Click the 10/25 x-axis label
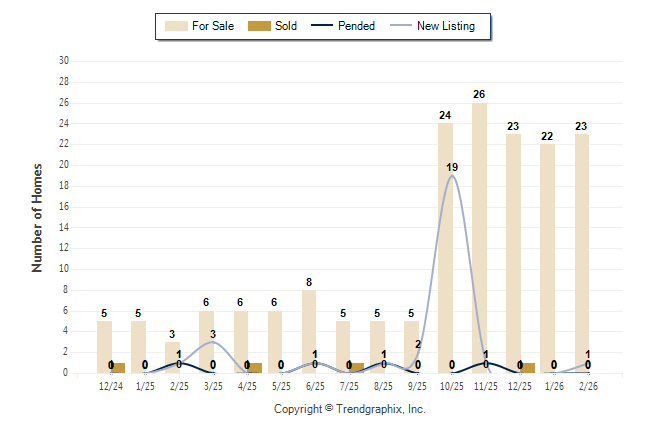646x434 pixels. (x=452, y=385)
